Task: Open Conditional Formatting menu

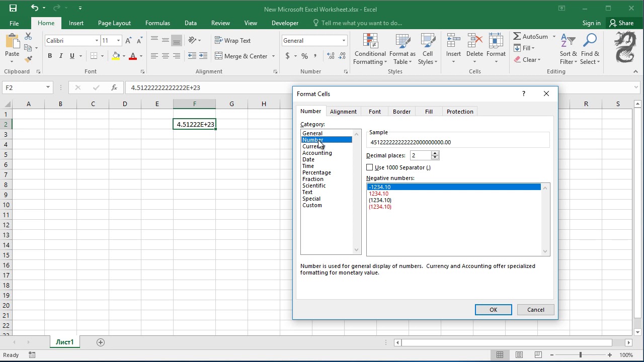Action: [370, 49]
